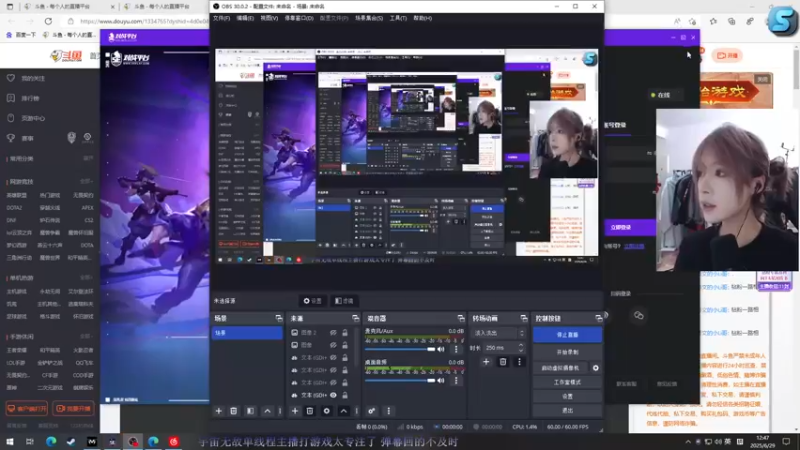Pop out the 场景 dock
Image resolution: width=800 pixels, height=450 pixels.
279,318
